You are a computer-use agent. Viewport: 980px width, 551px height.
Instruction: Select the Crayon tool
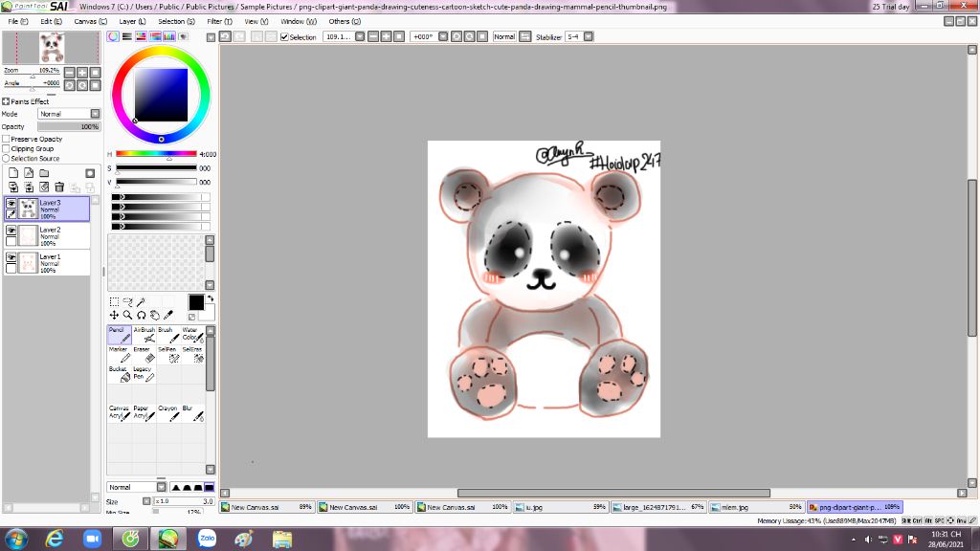(168, 413)
